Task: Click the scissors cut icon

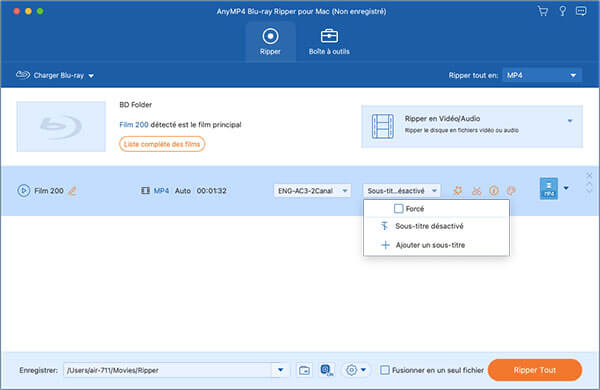Action: (x=476, y=191)
